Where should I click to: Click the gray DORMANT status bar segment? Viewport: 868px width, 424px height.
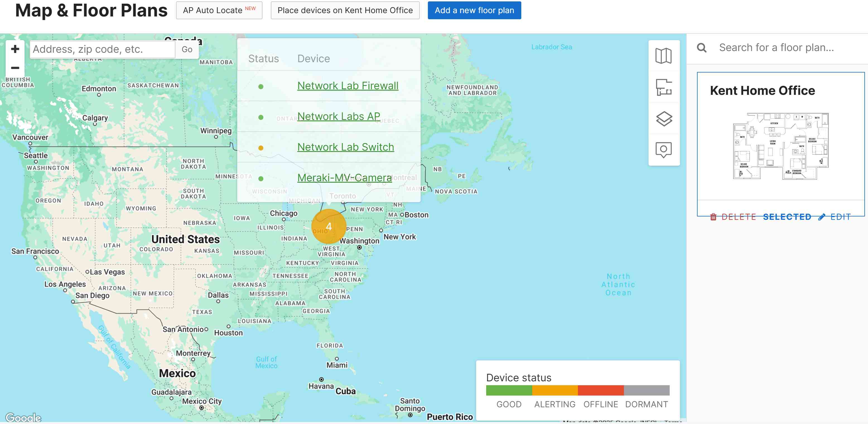pyautogui.click(x=646, y=390)
